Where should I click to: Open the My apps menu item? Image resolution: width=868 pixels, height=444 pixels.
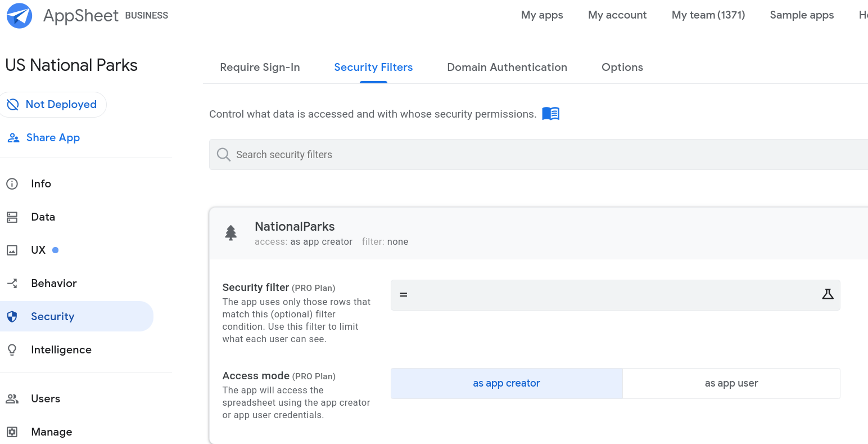[542, 15]
